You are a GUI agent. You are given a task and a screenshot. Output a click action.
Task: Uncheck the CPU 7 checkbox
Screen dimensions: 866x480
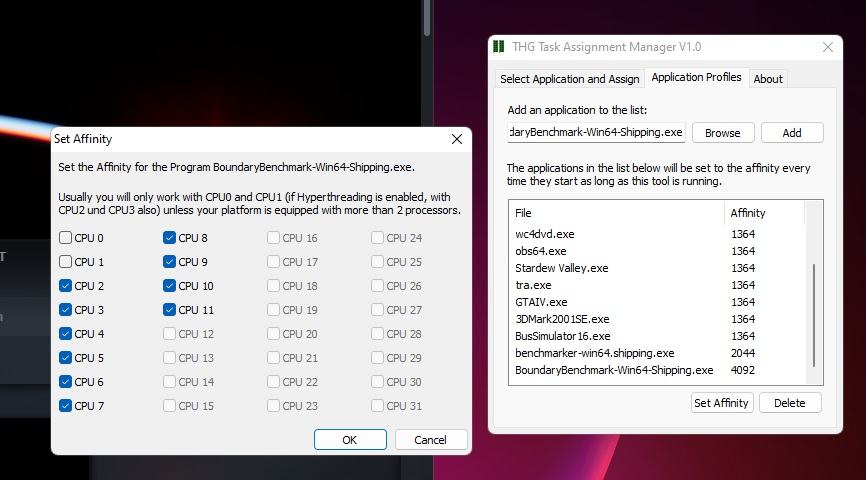(x=65, y=405)
